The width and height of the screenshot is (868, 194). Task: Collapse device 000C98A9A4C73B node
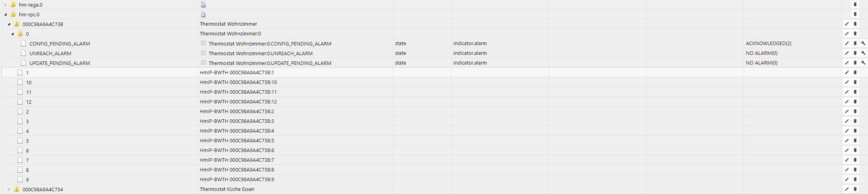click(x=9, y=24)
